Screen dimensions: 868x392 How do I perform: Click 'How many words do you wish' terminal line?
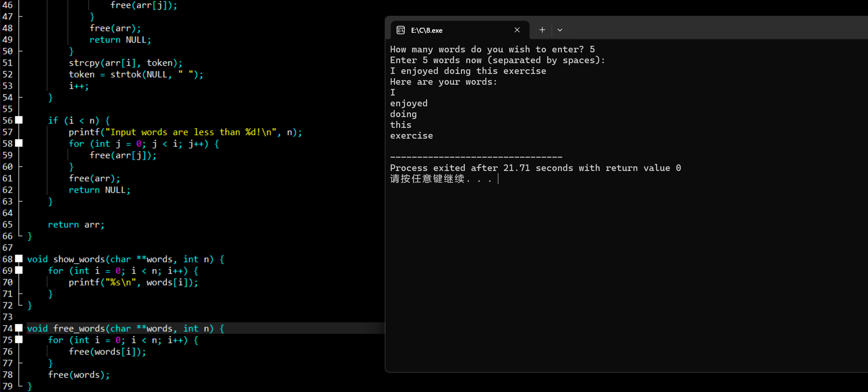click(x=493, y=49)
